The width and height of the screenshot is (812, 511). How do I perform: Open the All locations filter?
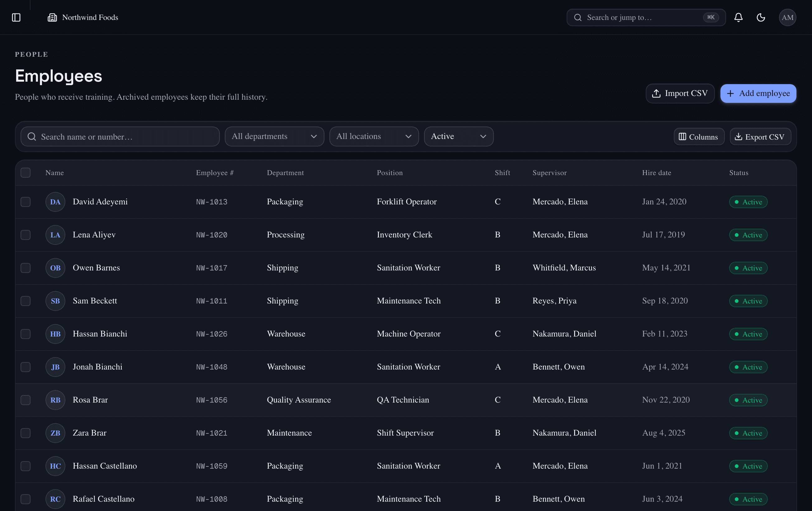point(374,136)
